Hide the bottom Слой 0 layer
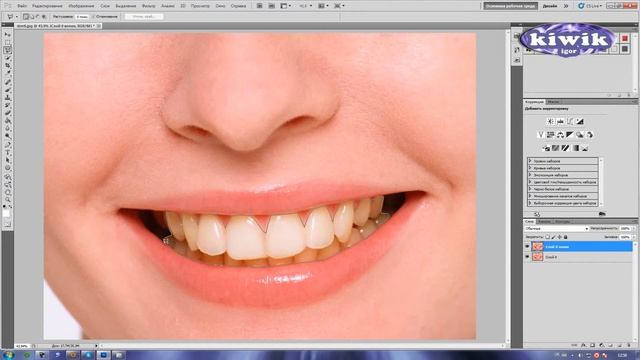Screen dimensions: 640x360 527,257
